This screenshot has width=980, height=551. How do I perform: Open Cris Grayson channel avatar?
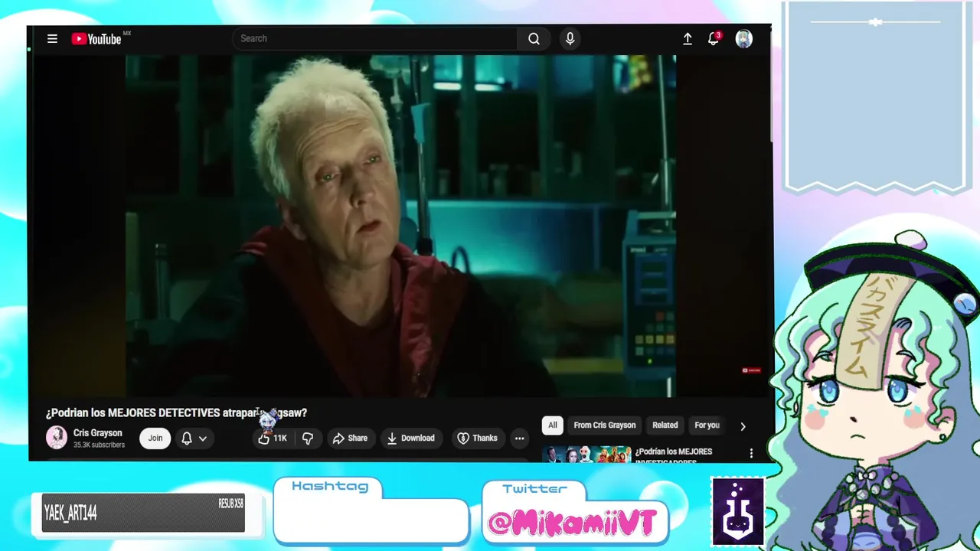coord(57,438)
